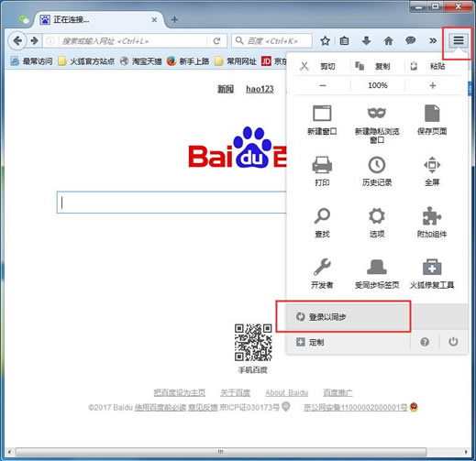This screenshot has width=476, height=461.
Task: Open the downloads arrow in toolbar
Action: click(x=366, y=40)
